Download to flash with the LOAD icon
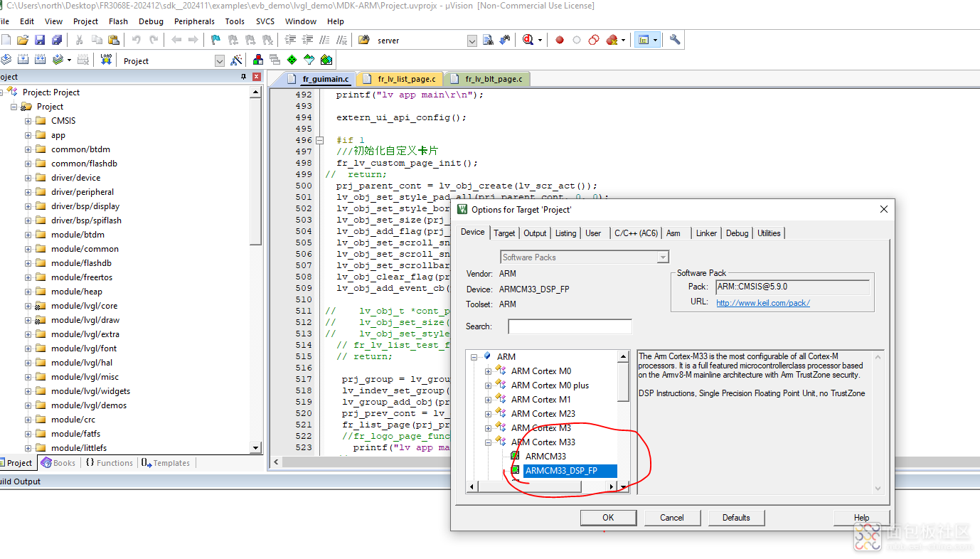Image resolution: width=980 pixels, height=559 pixels. [x=106, y=60]
